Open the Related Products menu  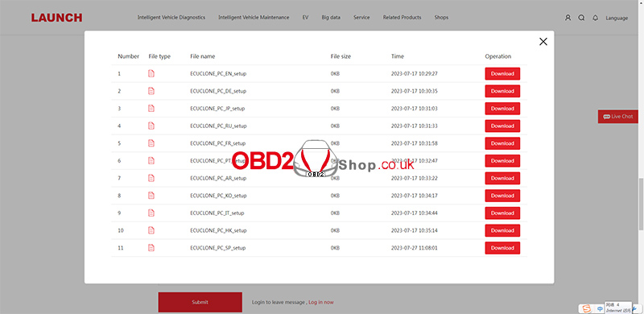[x=402, y=18]
